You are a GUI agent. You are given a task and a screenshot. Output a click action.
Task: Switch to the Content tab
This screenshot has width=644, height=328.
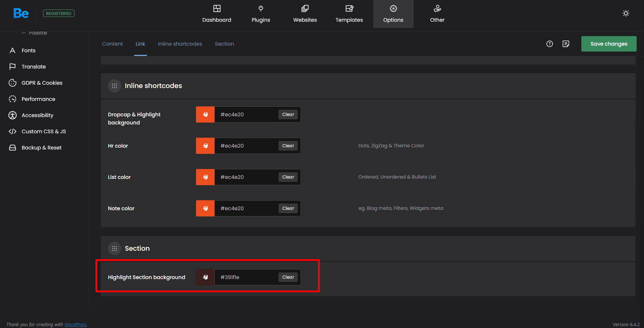coord(112,44)
